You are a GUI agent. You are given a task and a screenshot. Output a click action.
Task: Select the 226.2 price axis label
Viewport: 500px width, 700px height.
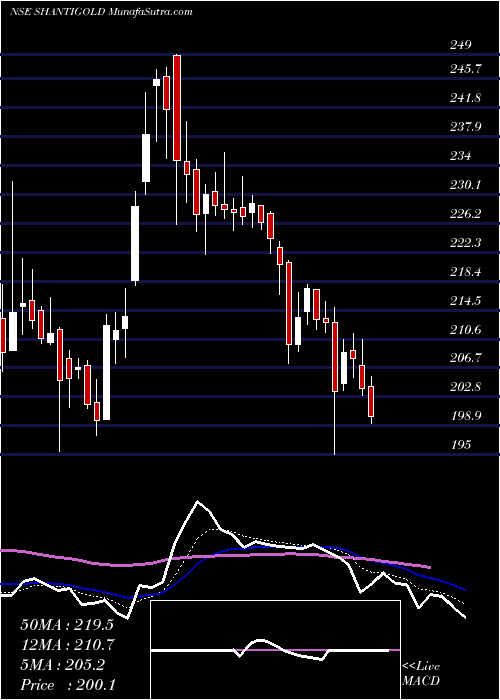[x=465, y=214]
